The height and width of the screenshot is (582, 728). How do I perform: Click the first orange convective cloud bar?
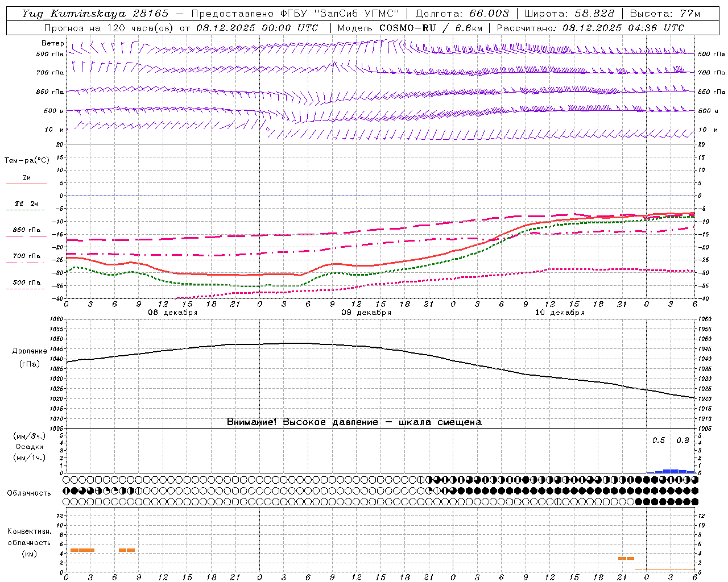(82, 550)
